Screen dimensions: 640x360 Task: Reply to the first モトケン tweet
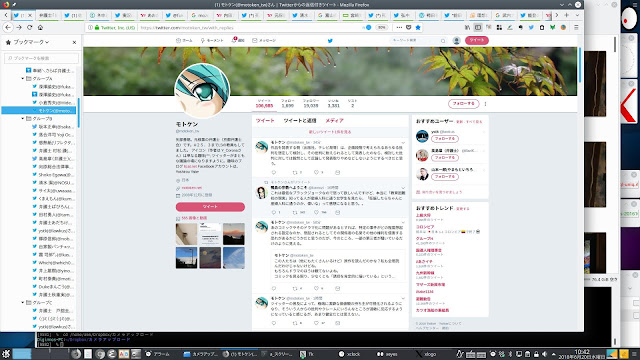click(274, 172)
